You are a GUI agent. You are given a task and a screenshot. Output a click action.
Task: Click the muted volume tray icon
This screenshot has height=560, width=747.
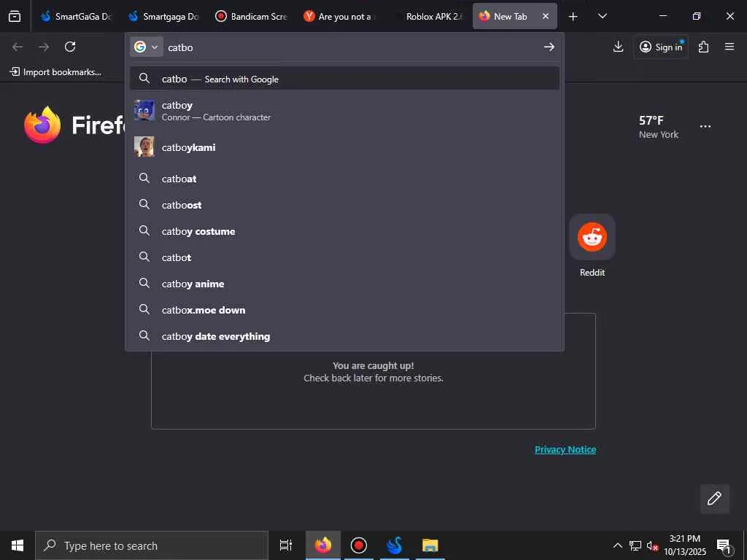[652, 545]
